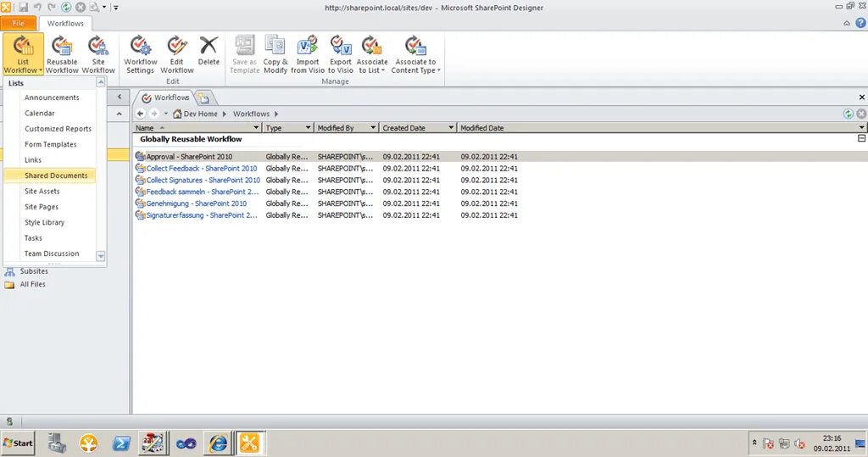The width and height of the screenshot is (868, 457).
Task: Expand the arrow after Workflows breadcrumb
Action: (x=276, y=114)
